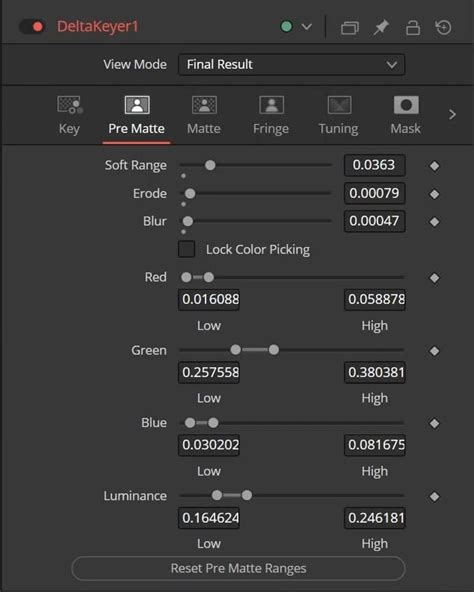Viewport: 474px width, 592px height.
Task: Add keyframe for Green range
Action: [x=434, y=351]
